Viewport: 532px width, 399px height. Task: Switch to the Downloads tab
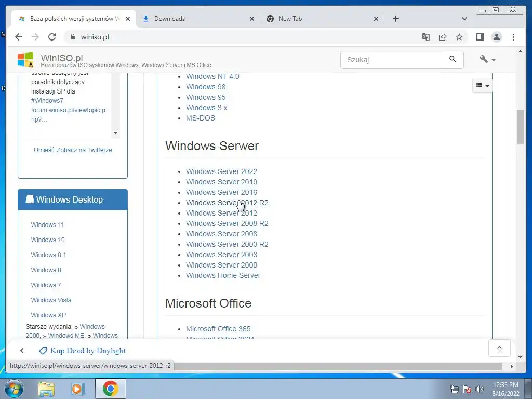pos(198,19)
